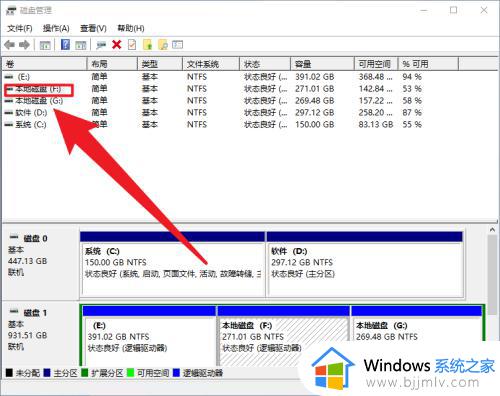Toggle the show/hide action pane icon
Viewport: 500px width, 396px height.
point(80,45)
